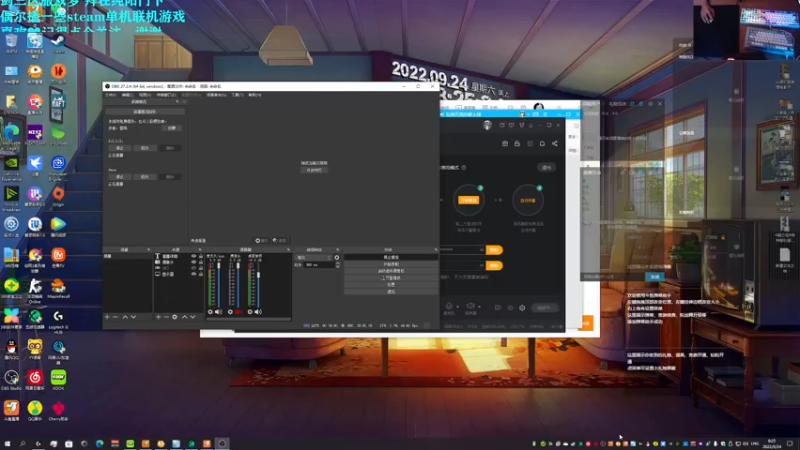
Task: Pop out the Audio Mixer panel using its dock icon
Action: (288, 249)
